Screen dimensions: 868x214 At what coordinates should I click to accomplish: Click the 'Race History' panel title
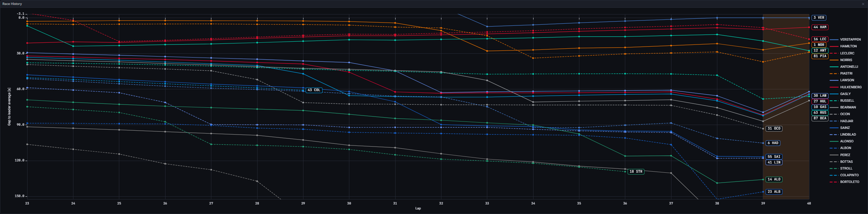click(12, 4)
